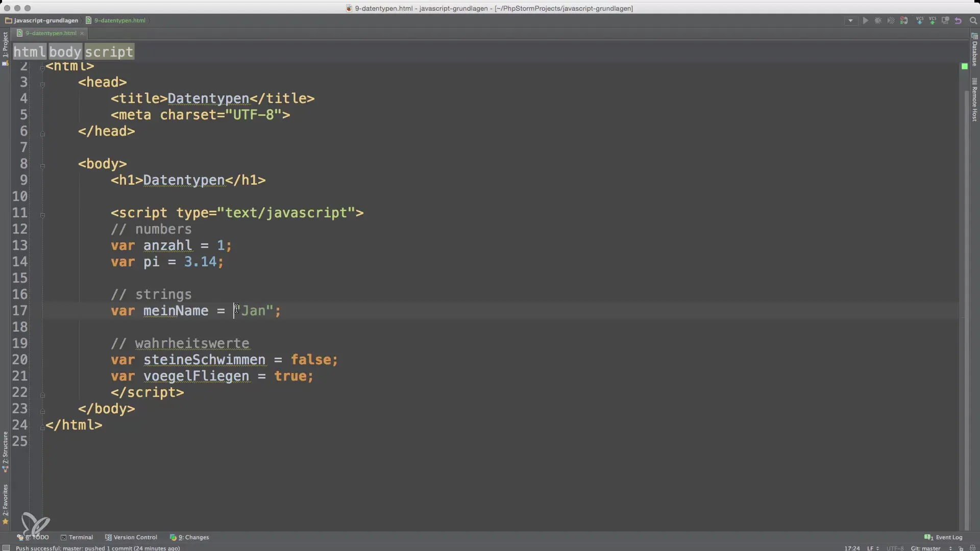Click the fold end marker at line 22
This screenshot has height=551, width=980.
click(42, 395)
